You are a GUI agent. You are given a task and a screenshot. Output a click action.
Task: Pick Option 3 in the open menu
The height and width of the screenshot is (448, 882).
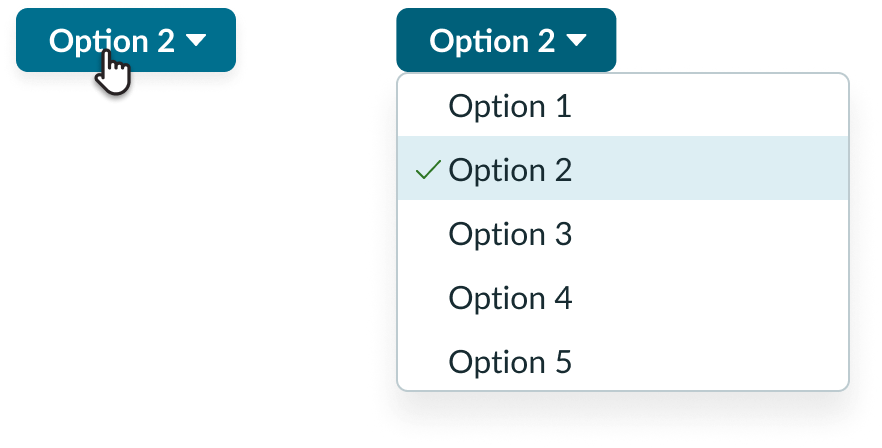point(510,234)
